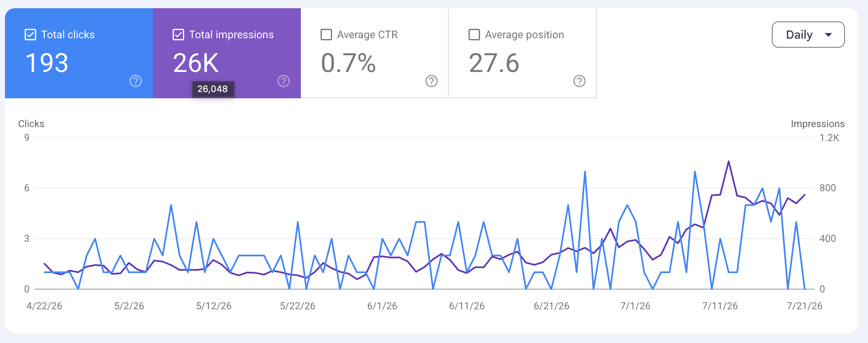Click the 5/12/26 date label
Image resolution: width=868 pixels, height=343 pixels.
[x=214, y=306]
